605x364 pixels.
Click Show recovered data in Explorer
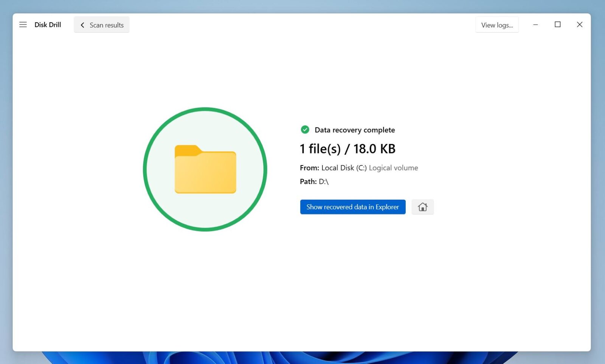point(352,207)
